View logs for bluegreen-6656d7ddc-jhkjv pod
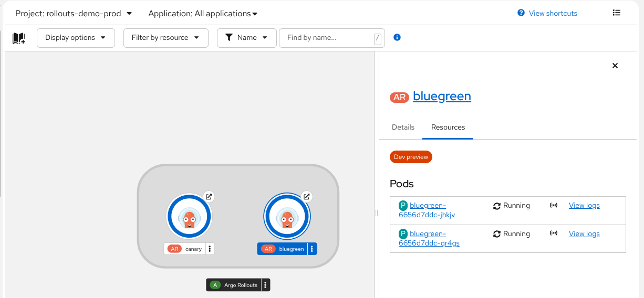 [x=584, y=206]
